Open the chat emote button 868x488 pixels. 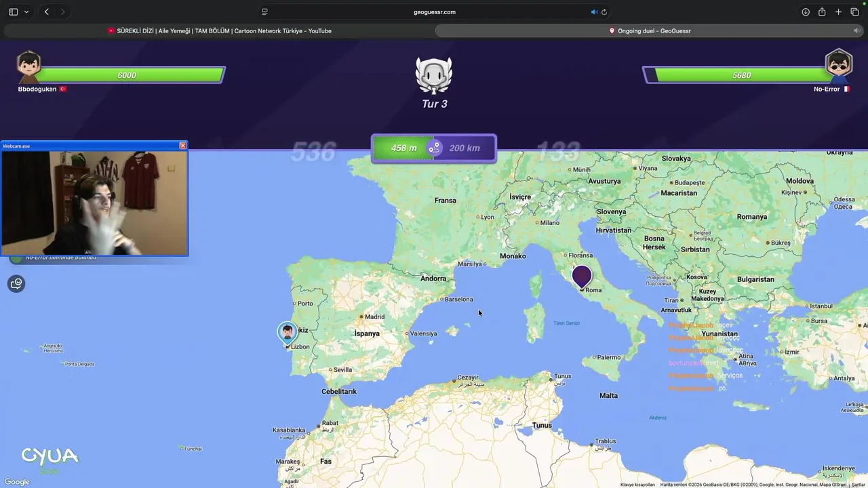(16, 283)
